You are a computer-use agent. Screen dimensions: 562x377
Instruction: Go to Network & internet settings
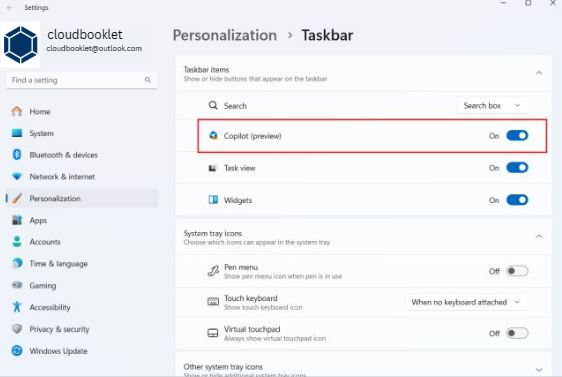[82, 177]
